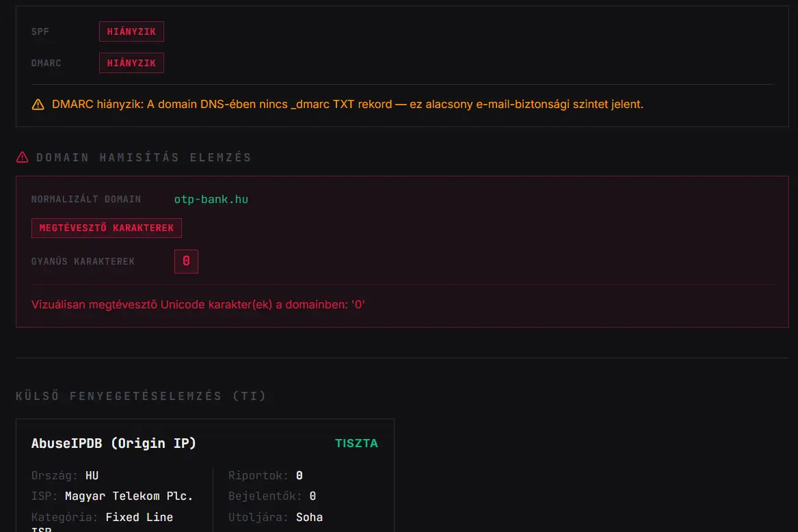Click the orange DMARC warning triangle icon
This screenshot has width=798, height=532.
click(x=38, y=105)
